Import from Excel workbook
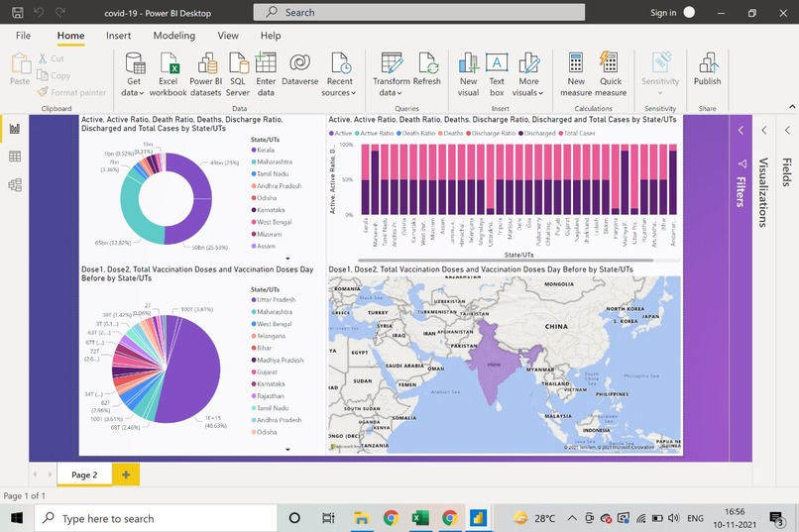 168,74
